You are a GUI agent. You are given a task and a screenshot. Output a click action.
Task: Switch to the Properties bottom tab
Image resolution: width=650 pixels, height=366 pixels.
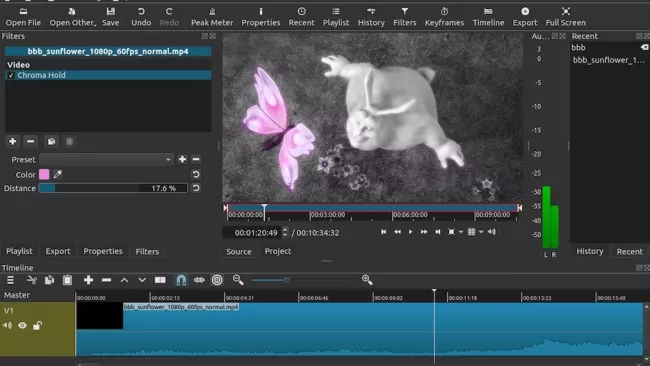[x=103, y=251]
